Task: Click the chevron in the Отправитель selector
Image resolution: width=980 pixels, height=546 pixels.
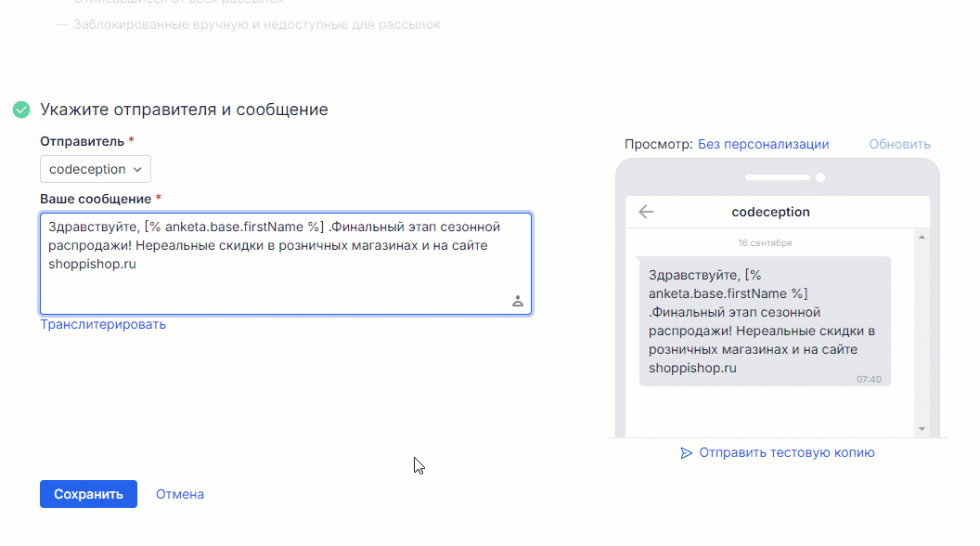Action: coord(136,169)
